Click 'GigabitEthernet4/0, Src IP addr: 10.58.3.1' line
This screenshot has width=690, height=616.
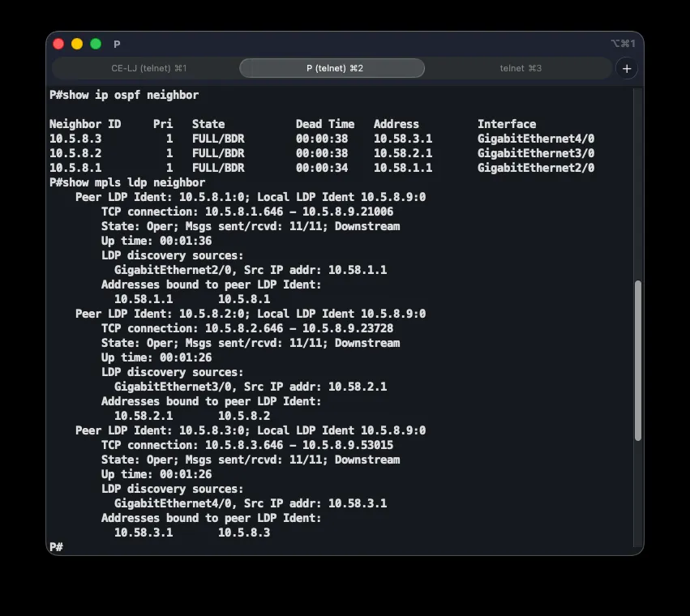[x=251, y=503]
